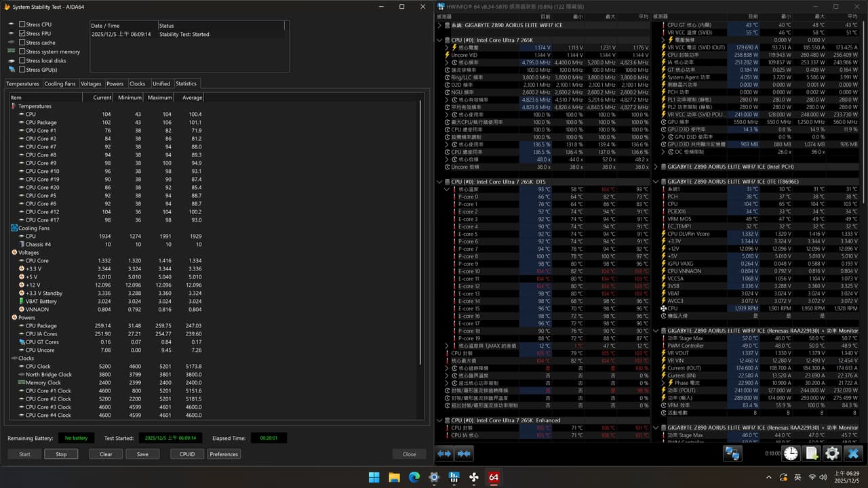Click AIDA64 flame title bar icon

(7, 6)
